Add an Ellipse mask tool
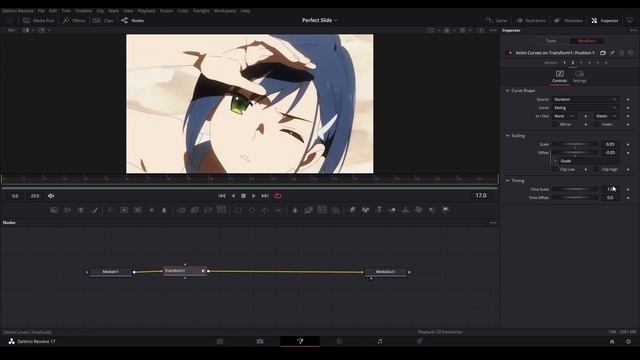 (252, 210)
